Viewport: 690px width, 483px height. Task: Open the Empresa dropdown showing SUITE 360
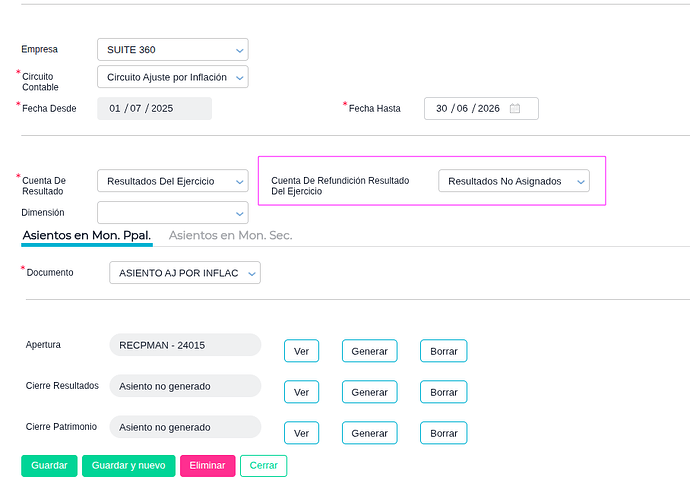172,50
